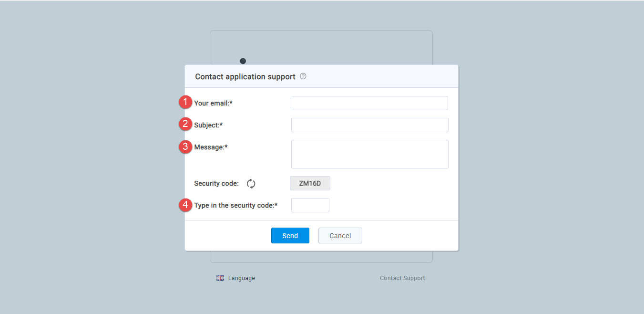Click inside the Message text area
Image resolution: width=644 pixels, height=314 pixels.
pyautogui.click(x=369, y=154)
